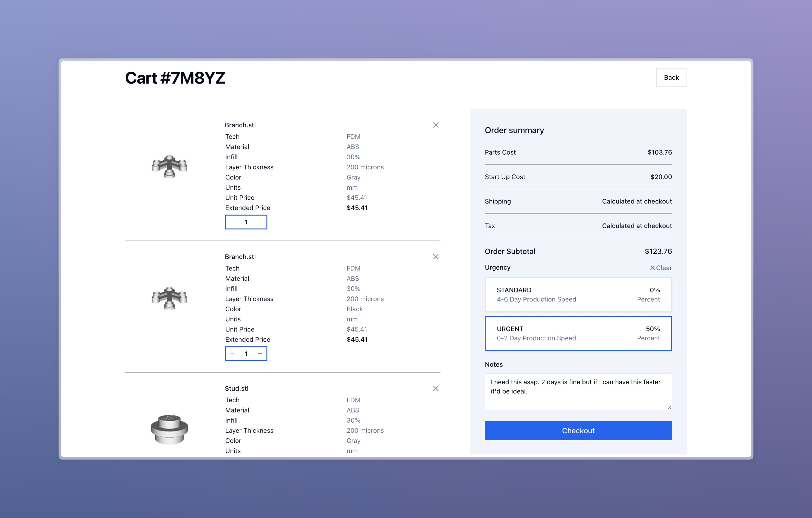Edit the quantity value for Stud.stl's Branch.stl sibling
This screenshot has height=518, width=812.
click(246, 354)
